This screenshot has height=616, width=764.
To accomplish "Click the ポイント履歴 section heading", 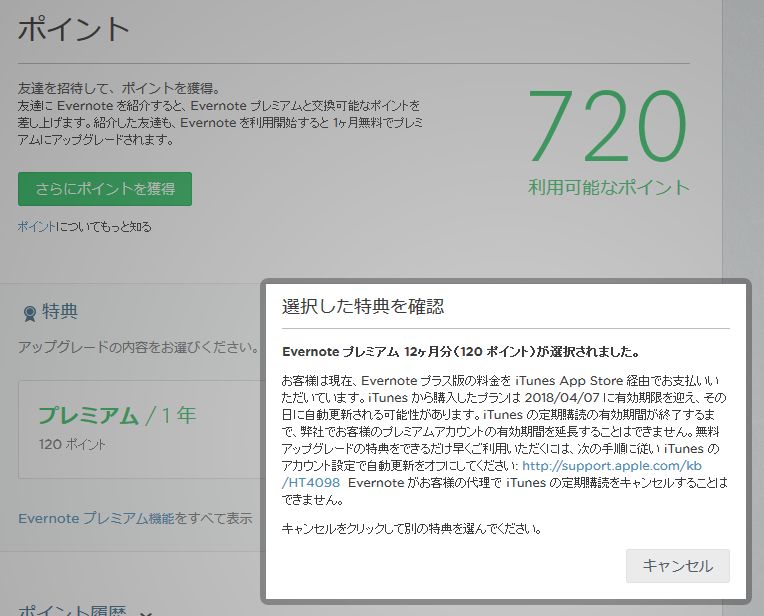I will click(74, 610).
